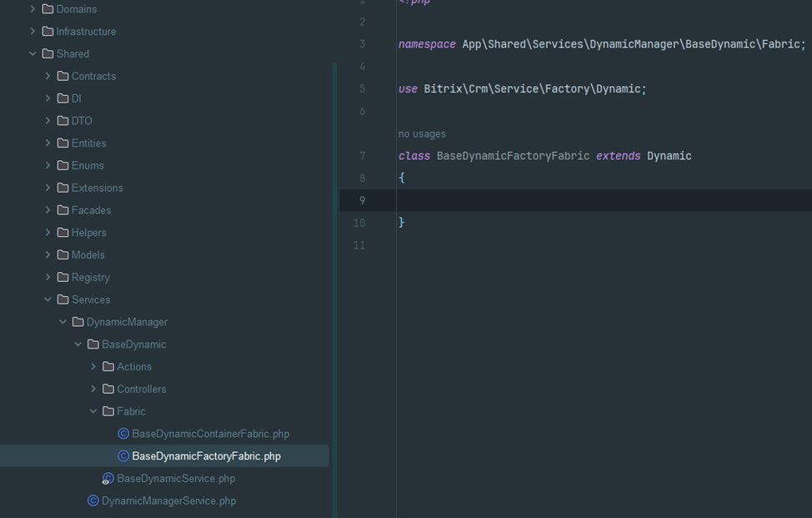This screenshot has height=518, width=812.
Task: Select the Helpers folder label
Action: pos(88,233)
